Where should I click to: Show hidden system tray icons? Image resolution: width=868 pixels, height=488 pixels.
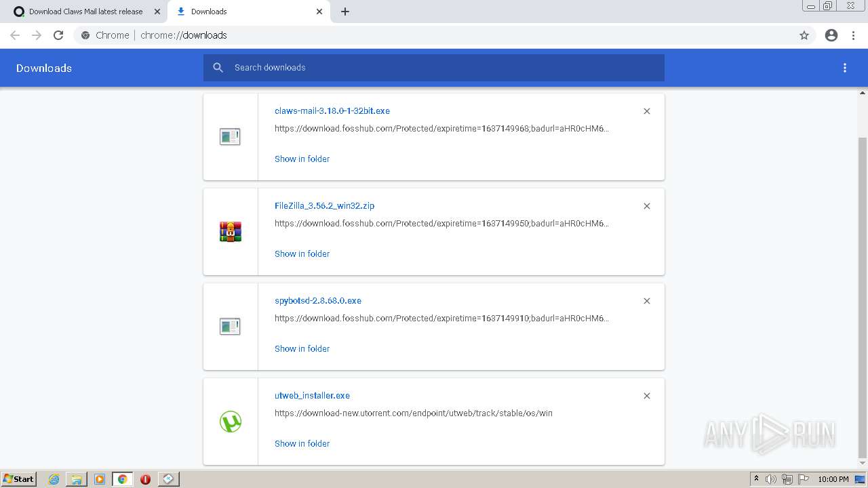pos(757,479)
